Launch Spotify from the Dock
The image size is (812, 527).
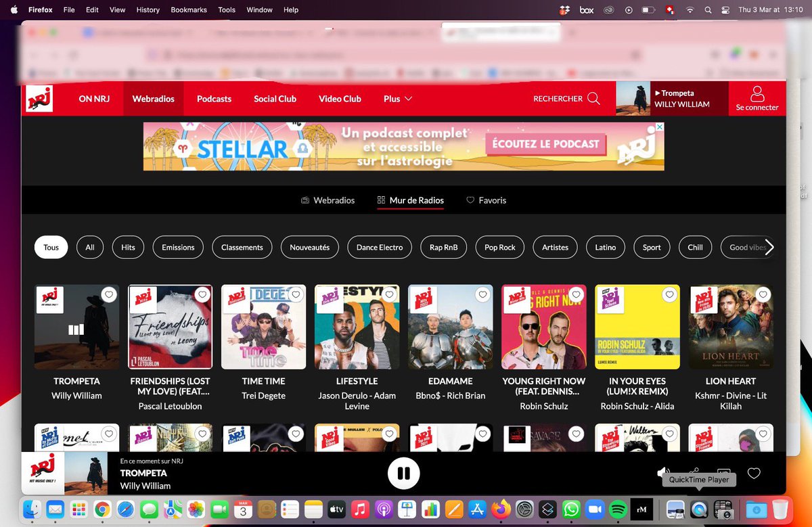click(618, 509)
